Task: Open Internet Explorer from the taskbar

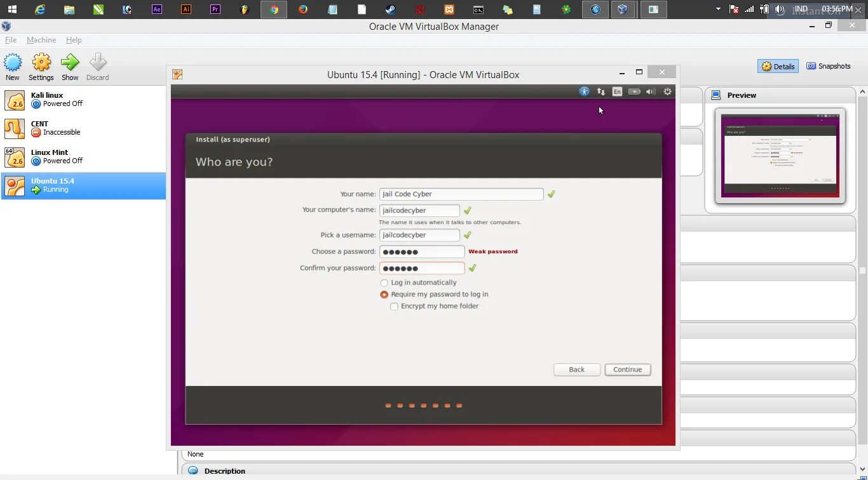Action: (x=40, y=10)
